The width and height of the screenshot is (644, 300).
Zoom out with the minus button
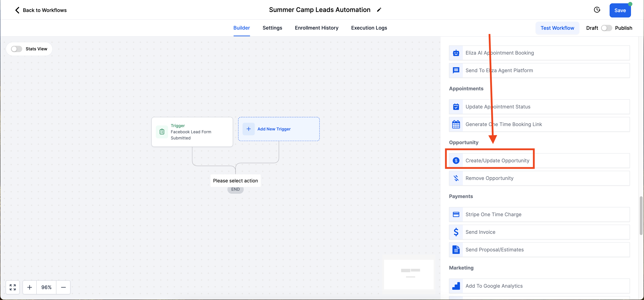63,287
